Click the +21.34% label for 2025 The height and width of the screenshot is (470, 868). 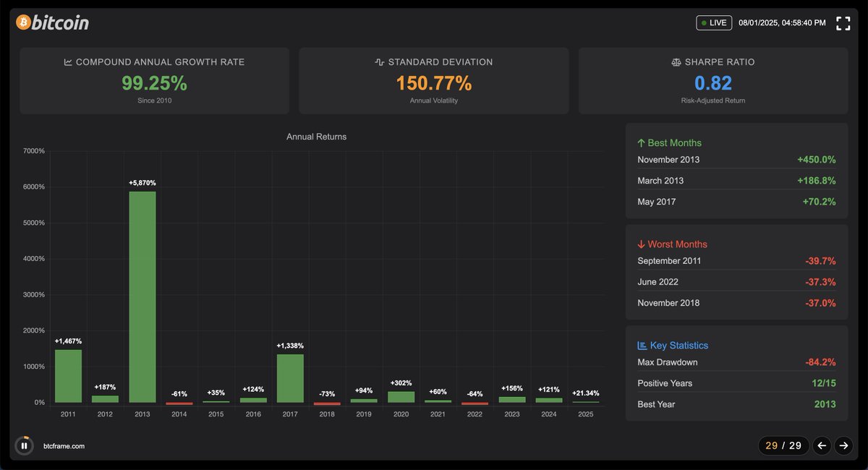pos(585,393)
